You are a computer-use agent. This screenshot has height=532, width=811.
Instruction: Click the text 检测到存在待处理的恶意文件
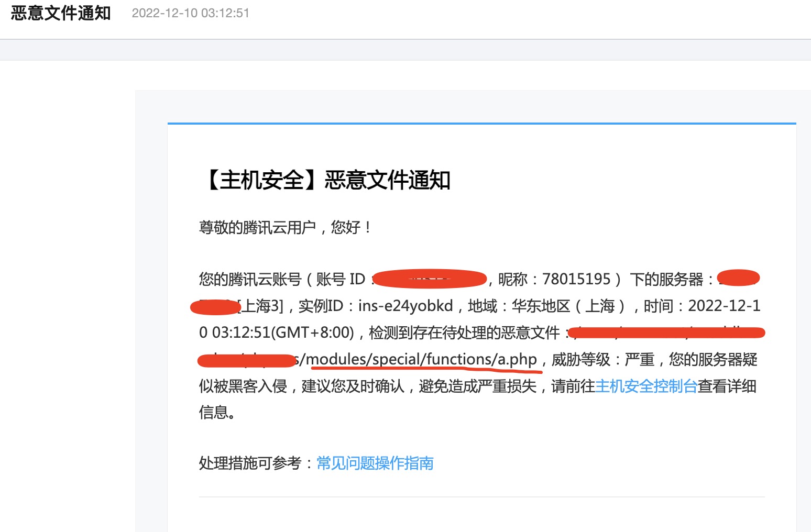(465, 332)
